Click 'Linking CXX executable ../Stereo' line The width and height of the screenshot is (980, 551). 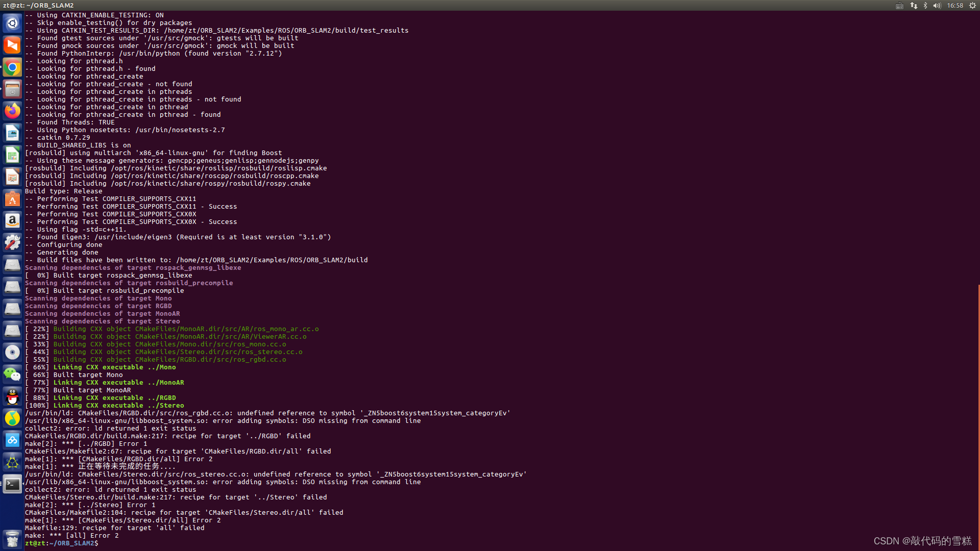coord(105,406)
